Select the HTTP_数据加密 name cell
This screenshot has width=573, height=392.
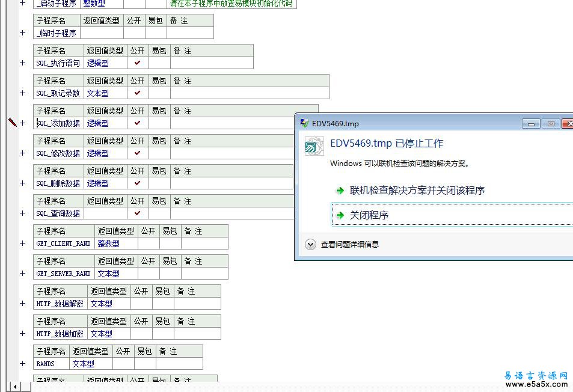(60, 333)
